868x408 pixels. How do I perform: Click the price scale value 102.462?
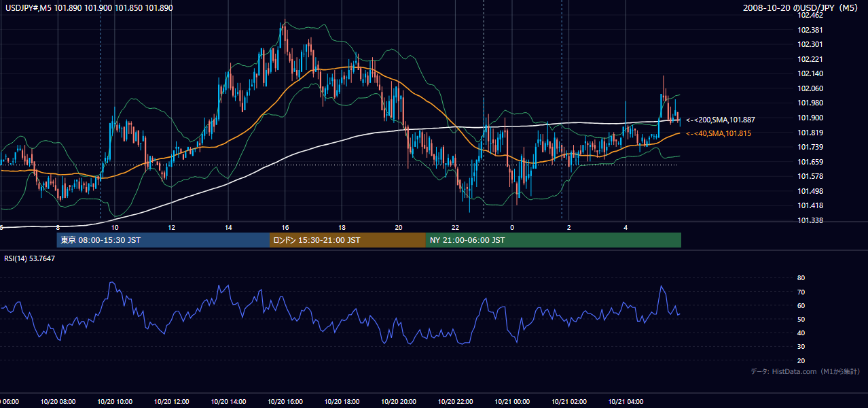(x=810, y=15)
